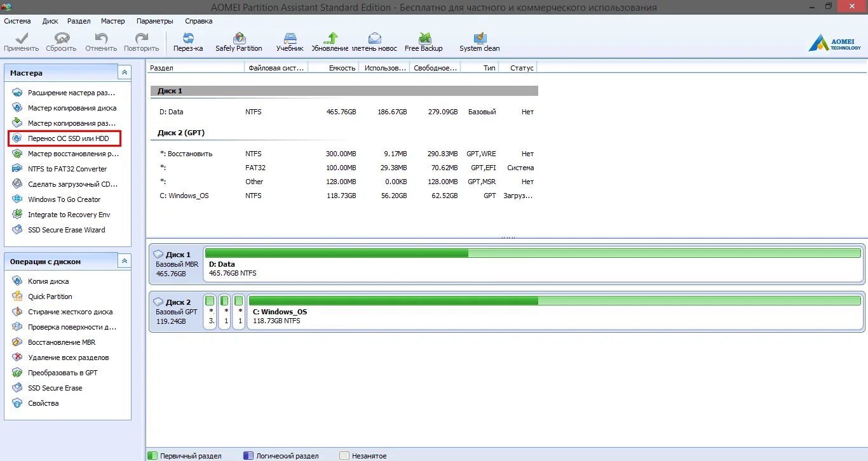Collapse the Мастера panel
Image resolution: width=868 pixels, height=461 pixels.
125,73
